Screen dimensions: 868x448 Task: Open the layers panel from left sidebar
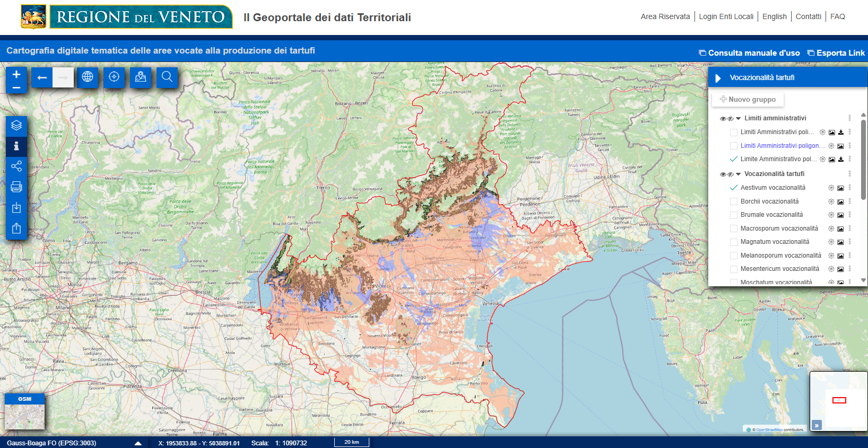pyautogui.click(x=16, y=126)
